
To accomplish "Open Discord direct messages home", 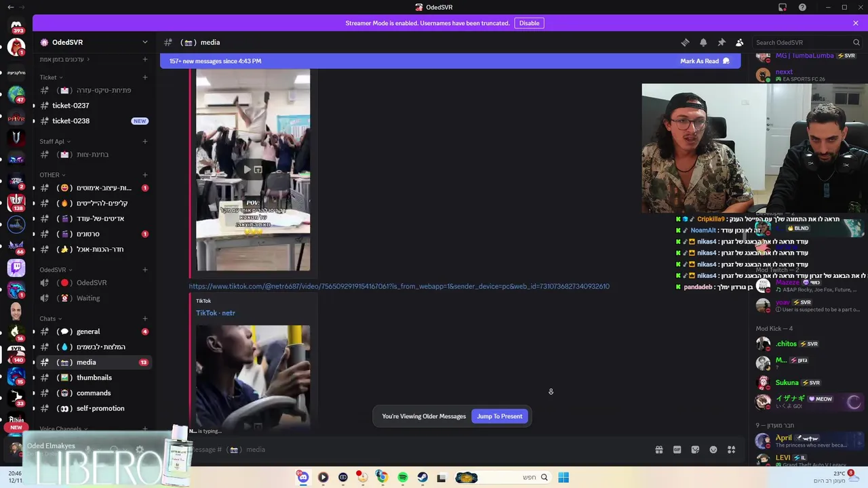I will click(16, 26).
